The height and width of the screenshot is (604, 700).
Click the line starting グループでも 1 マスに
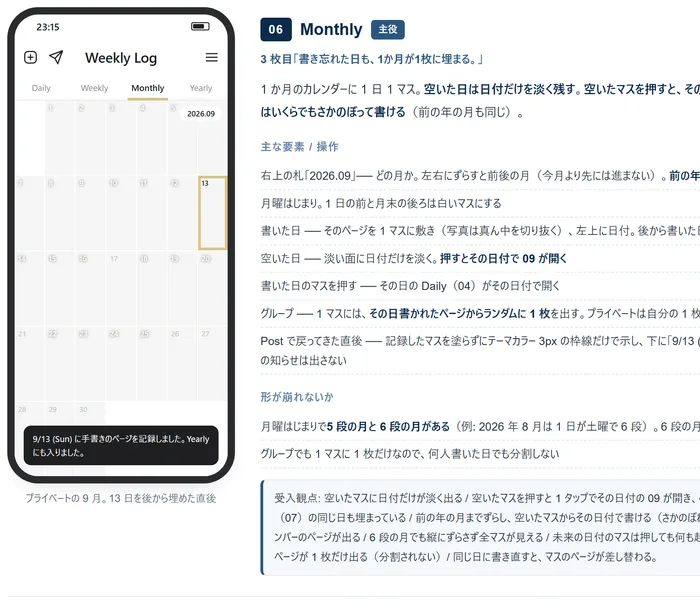point(410,454)
